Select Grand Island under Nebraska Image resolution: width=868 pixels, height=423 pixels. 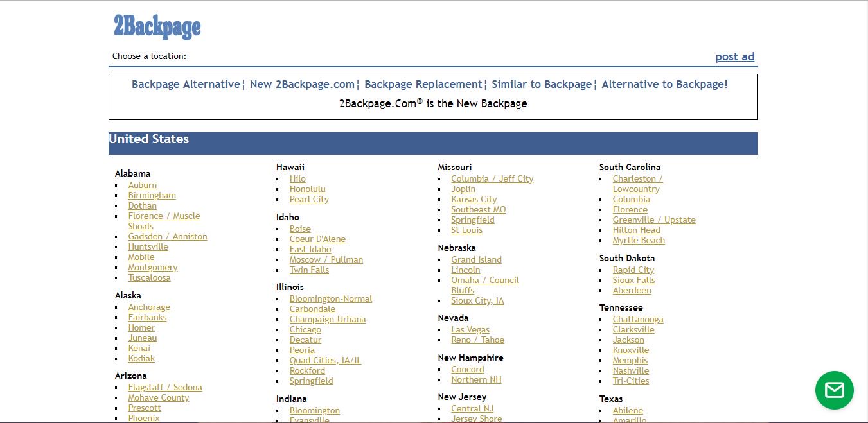[476, 259]
